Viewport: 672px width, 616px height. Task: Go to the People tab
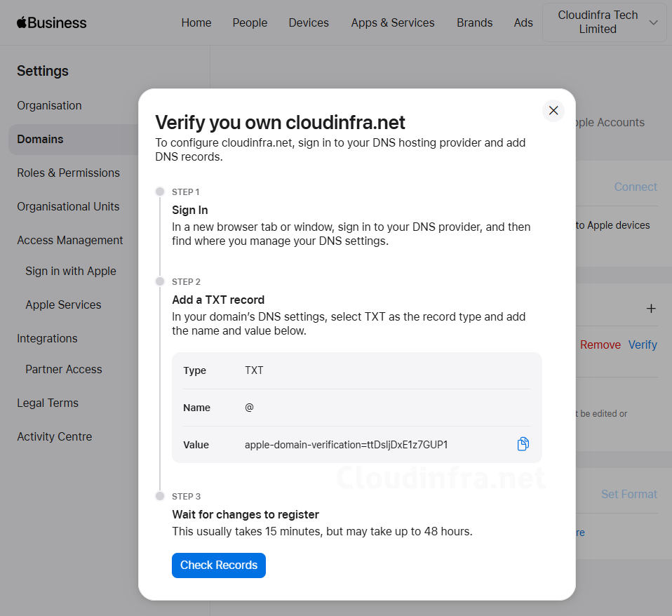pos(250,22)
